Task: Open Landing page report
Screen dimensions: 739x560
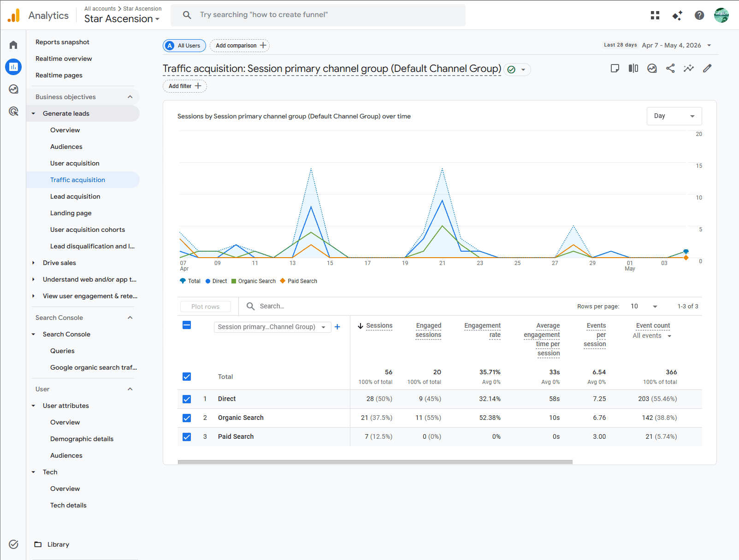Action: 71,213
